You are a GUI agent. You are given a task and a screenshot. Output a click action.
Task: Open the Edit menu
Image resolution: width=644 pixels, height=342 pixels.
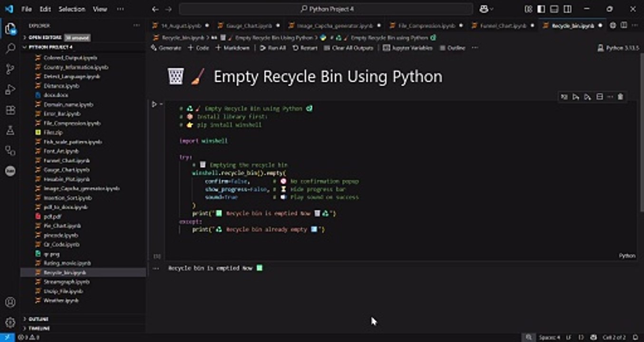(x=45, y=9)
